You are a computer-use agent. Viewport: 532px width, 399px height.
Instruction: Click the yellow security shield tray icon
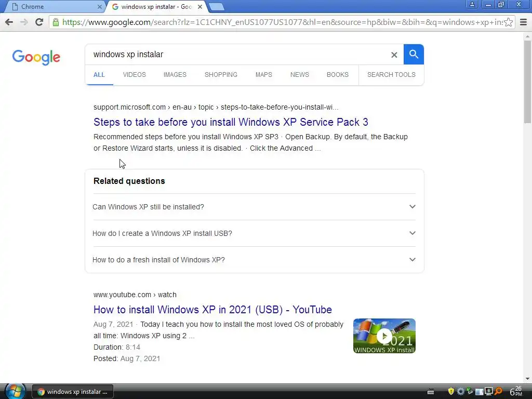coord(450,392)
